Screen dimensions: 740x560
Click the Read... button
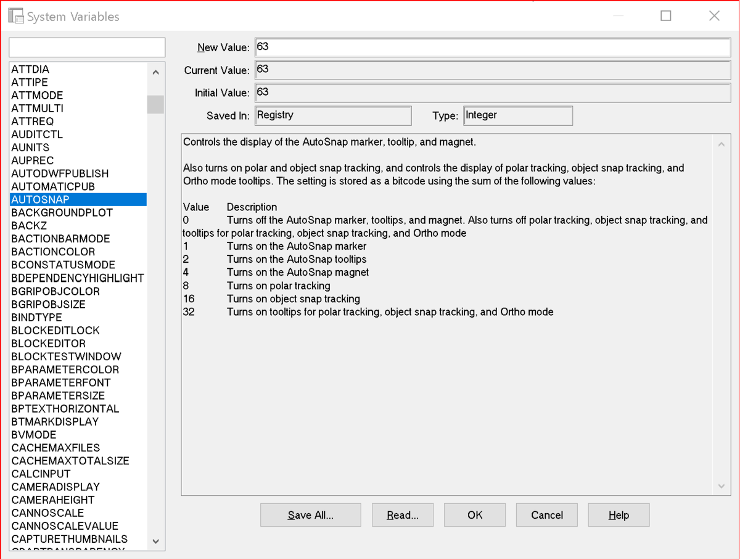pyautogui.click(x=403, y=515)
